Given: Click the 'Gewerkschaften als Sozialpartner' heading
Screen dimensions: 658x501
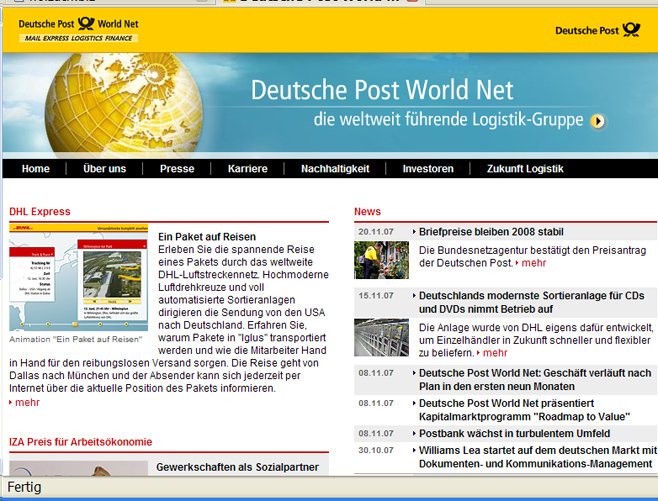Looking at the screenshot, I should click(x=237, y=467).
